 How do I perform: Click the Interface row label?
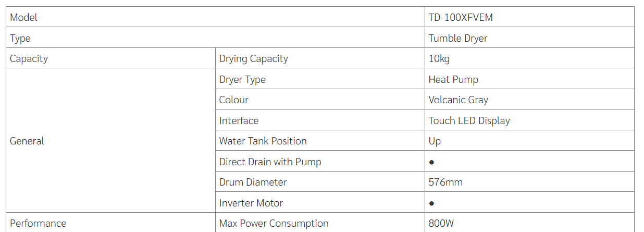239,121
